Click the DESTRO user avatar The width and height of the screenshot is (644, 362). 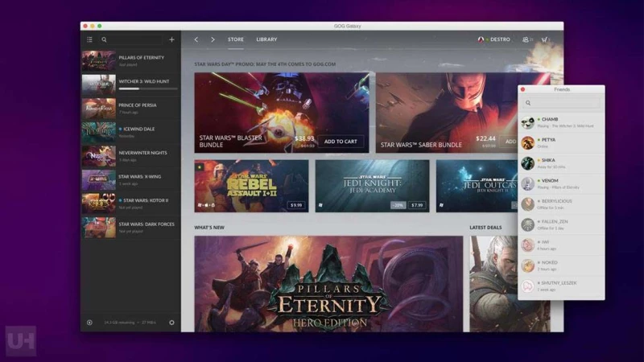481,39
